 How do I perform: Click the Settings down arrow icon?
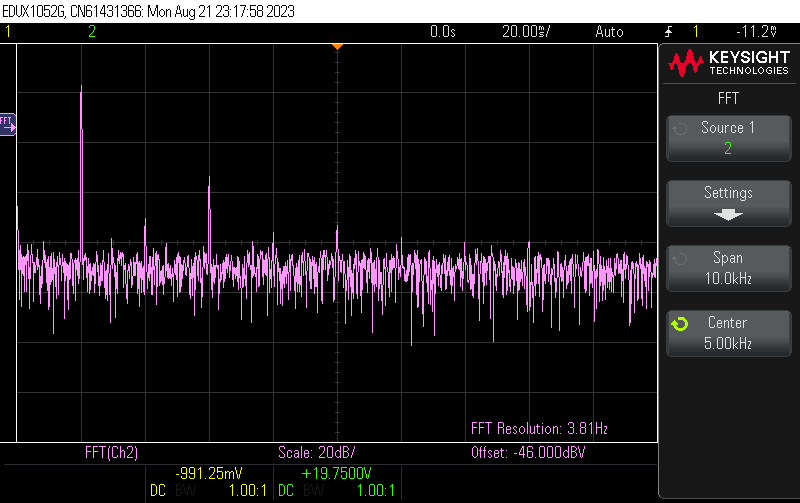pyautogui.click(x=728, y=214)
